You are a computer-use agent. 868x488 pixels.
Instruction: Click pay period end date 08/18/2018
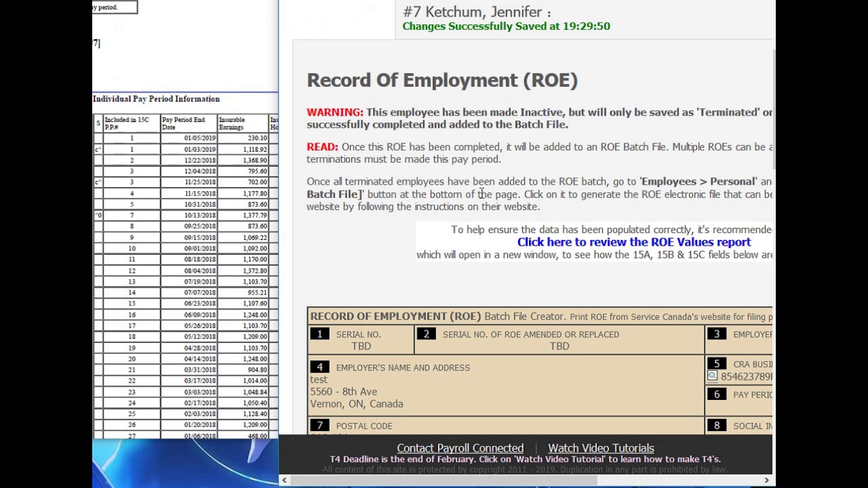[199, 260]
